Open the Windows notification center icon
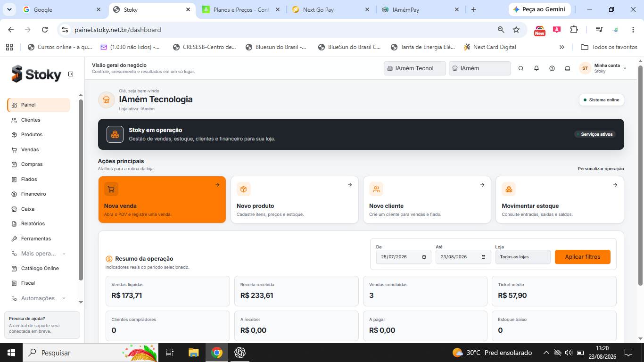This screenshot has width=644, height=362. pyautogui.click(x=628, y=353)
